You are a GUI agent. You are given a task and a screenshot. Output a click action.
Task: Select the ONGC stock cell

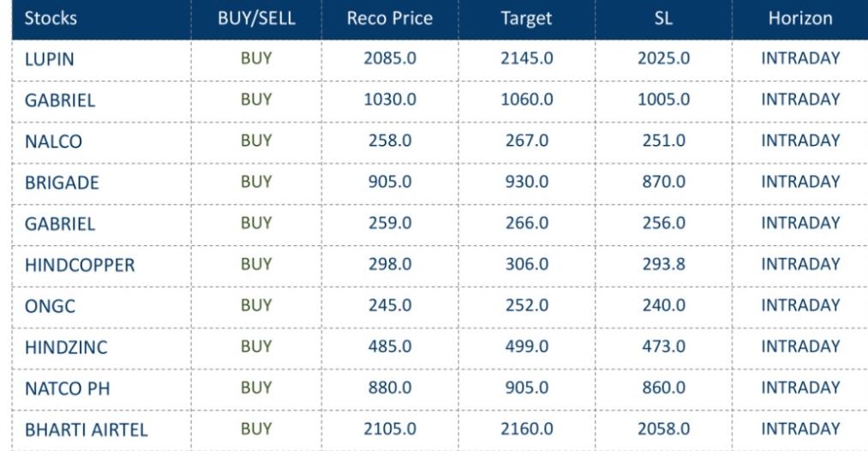[x=51, y=306]
